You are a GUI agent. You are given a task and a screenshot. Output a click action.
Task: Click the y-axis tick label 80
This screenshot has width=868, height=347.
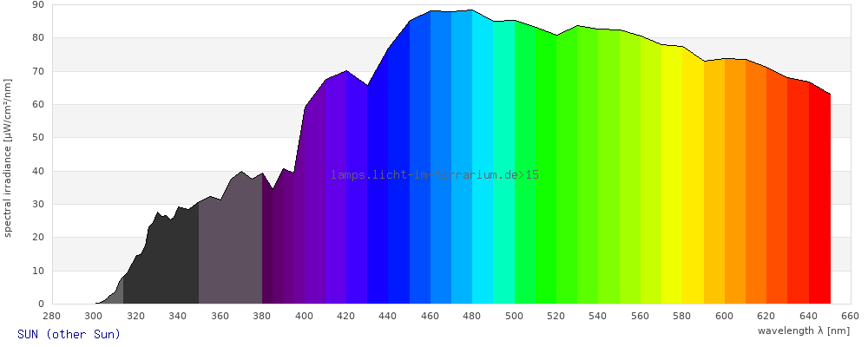pos(38,38)
